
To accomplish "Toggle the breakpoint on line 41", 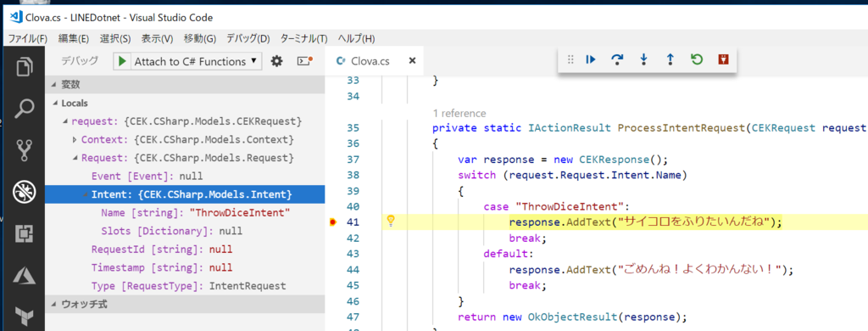I will [x=332, y=223].
